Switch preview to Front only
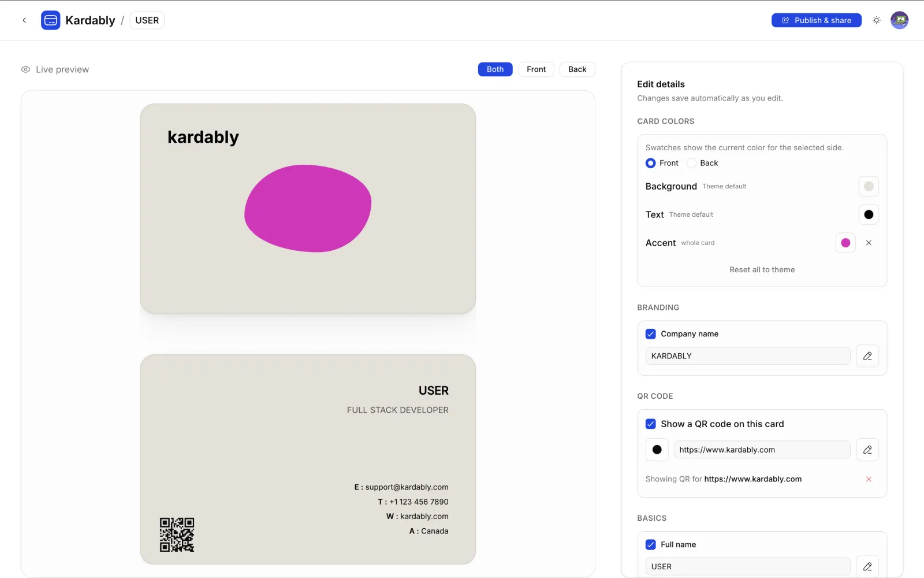The height and width of the screenshot is (578, 924). (x=536, y=69)
